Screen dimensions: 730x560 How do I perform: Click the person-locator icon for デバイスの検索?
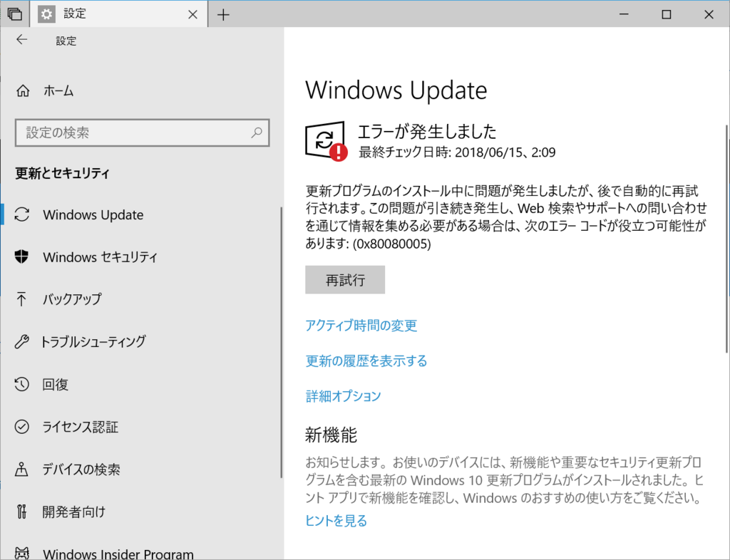pyautogui.click(x=21, y=470)
